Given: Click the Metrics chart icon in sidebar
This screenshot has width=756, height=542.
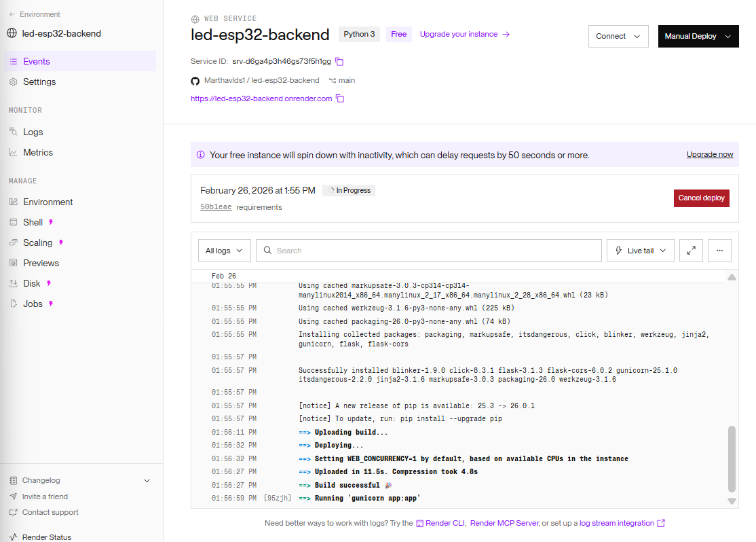Looking at the screenshot, I should (x=14, y=152).
